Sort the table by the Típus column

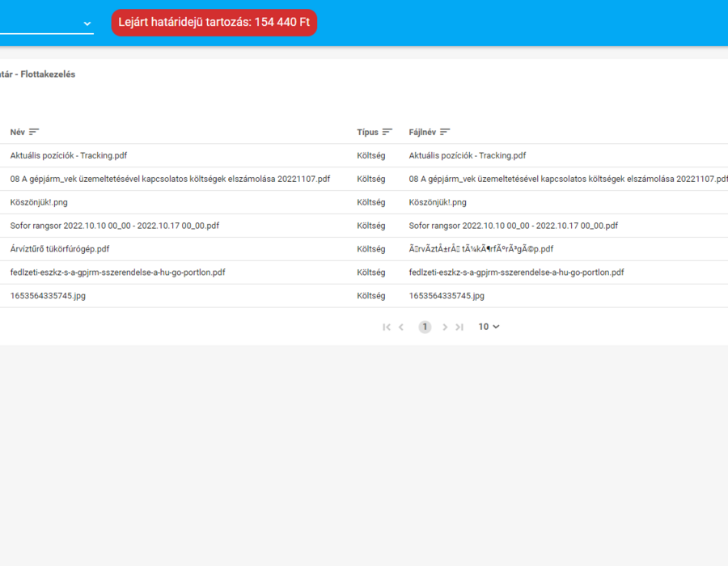click(387, 133)
